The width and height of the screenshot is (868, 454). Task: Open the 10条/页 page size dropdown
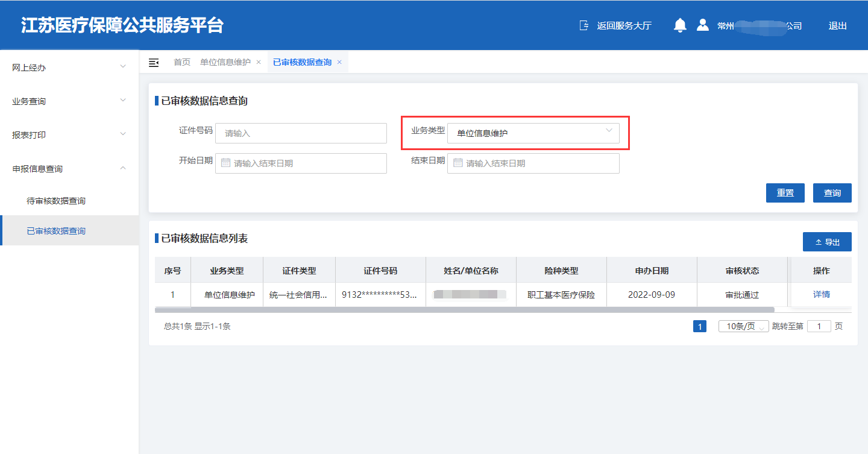[x=743, y=326]
